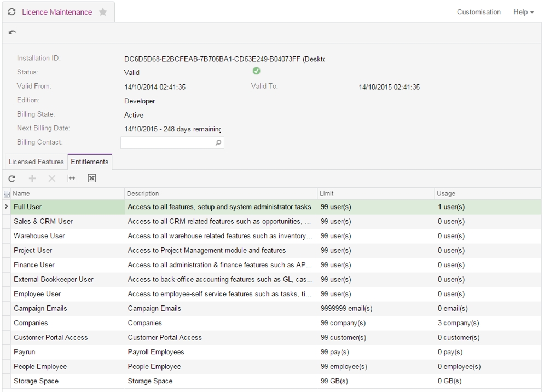This screenshot has width=544, height=392.
Task: Sort by the Limit column header
Action: [x=375, y=194]
